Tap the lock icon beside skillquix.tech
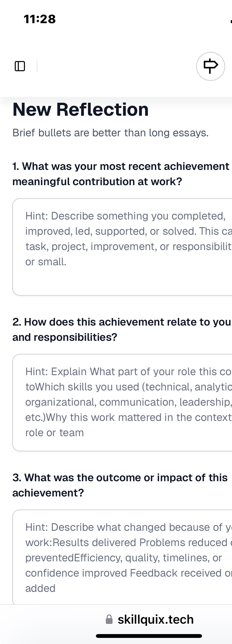232x644 pixels. click(x=109, y=619)
